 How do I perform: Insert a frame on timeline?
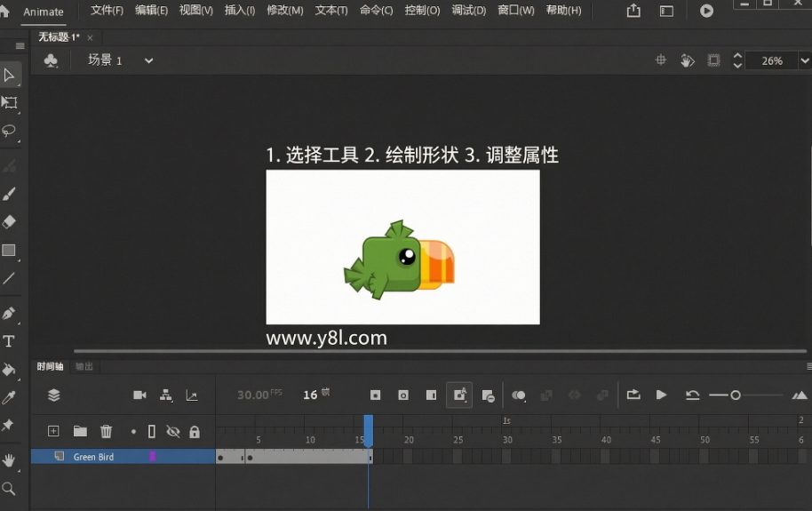click(x=431, y=395)
